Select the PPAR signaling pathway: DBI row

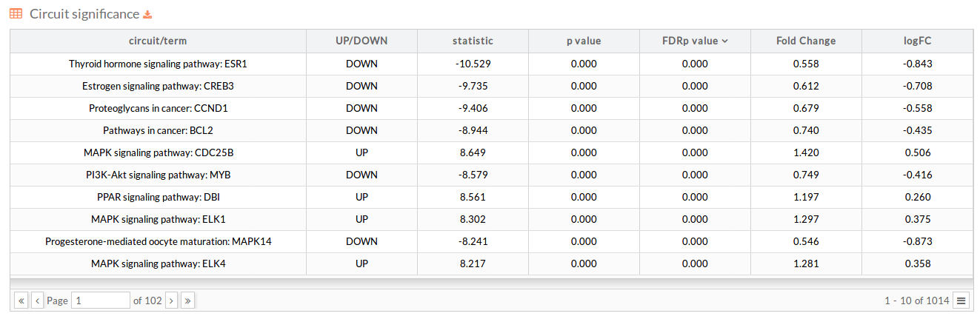point(491,198)
